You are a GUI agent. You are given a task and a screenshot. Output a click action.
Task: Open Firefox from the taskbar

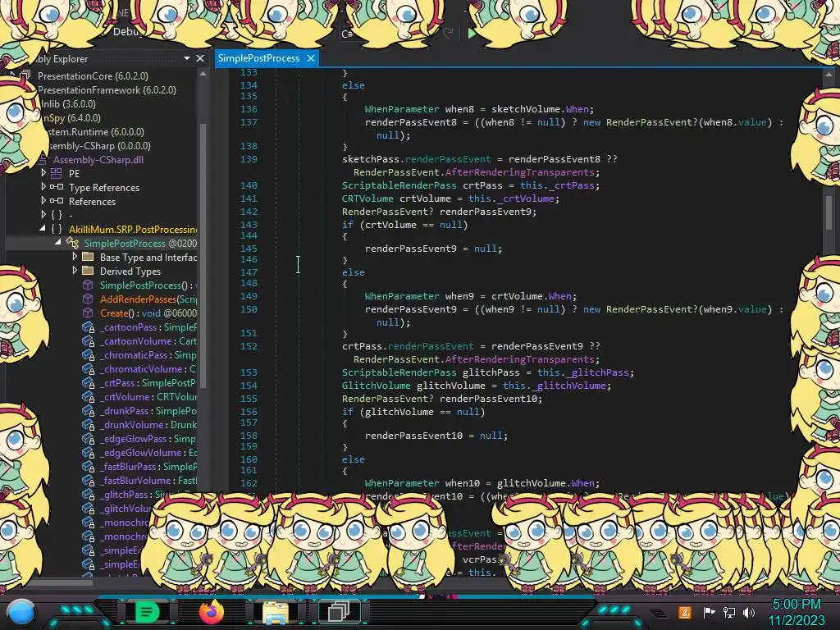211,612
